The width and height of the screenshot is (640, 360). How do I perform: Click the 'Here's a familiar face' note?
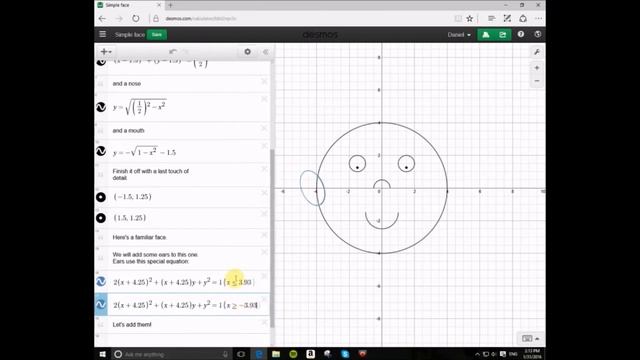coord(139,238)
